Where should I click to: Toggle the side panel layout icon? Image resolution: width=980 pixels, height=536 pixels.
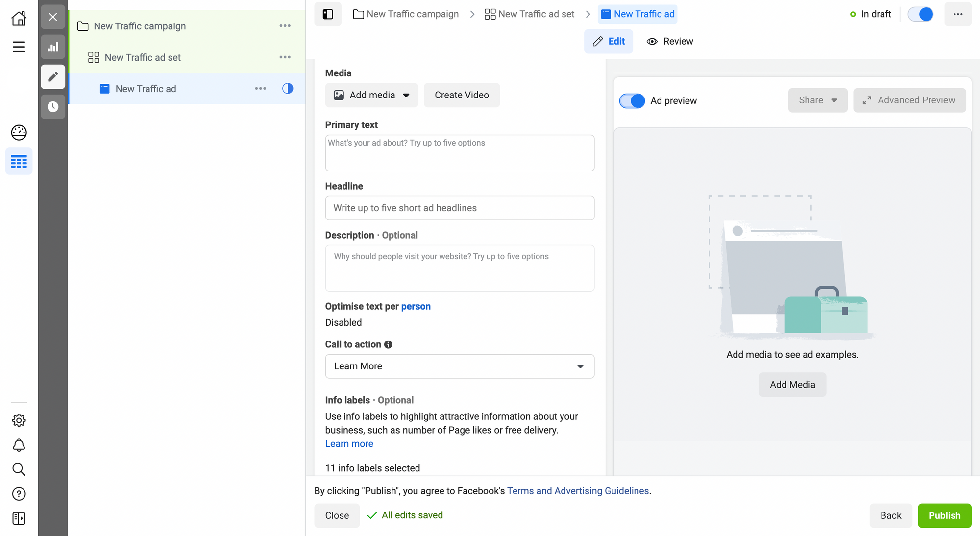pos(328,14)
